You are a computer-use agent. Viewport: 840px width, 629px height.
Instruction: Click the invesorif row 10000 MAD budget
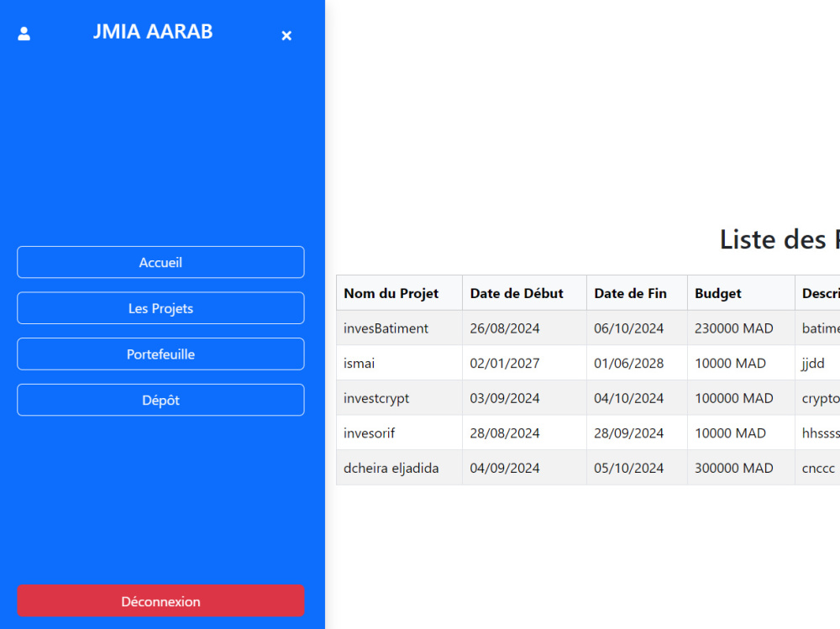click(742, 432)
